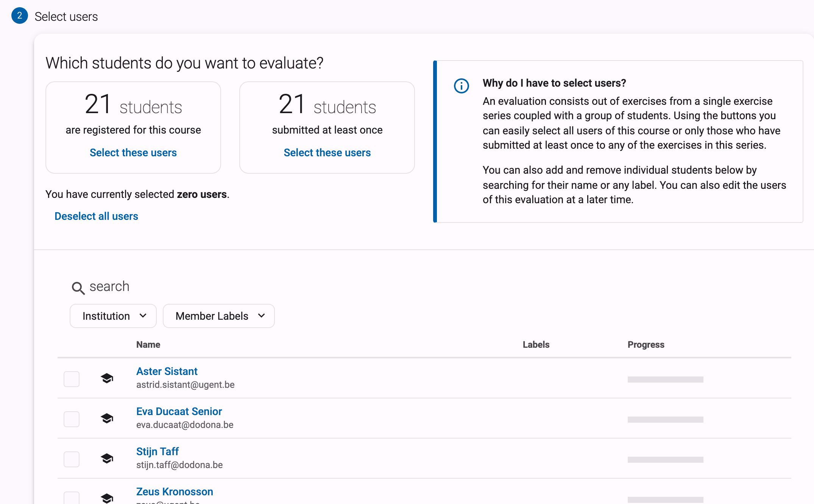Click the progress bar for Eva Ducaat Senior
814x504 pixels.
click(x=665, y=420)
